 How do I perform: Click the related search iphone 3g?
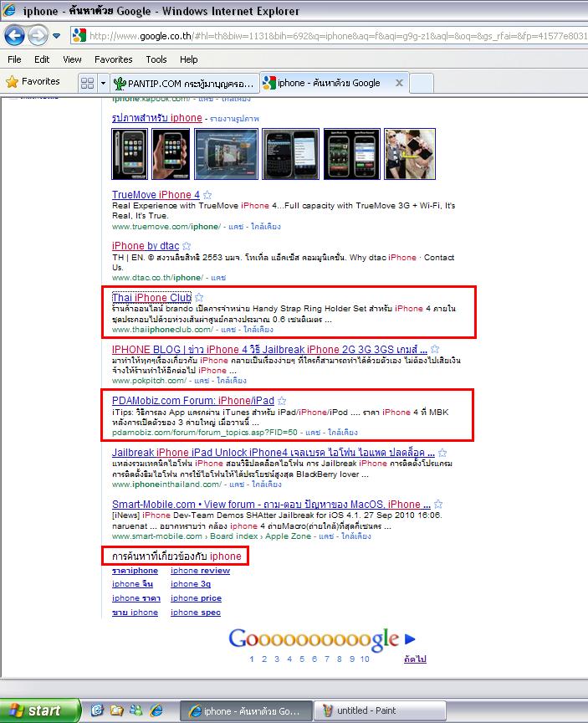(191, 584)
